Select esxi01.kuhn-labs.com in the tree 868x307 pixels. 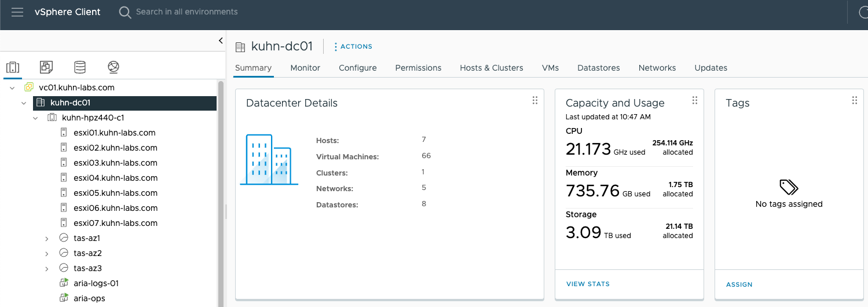click(x=115, y=133)
